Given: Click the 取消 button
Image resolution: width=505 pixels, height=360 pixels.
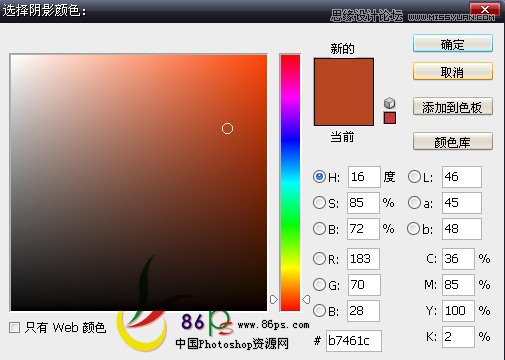Looking at the screenshot, I should (x=453, y=71).
